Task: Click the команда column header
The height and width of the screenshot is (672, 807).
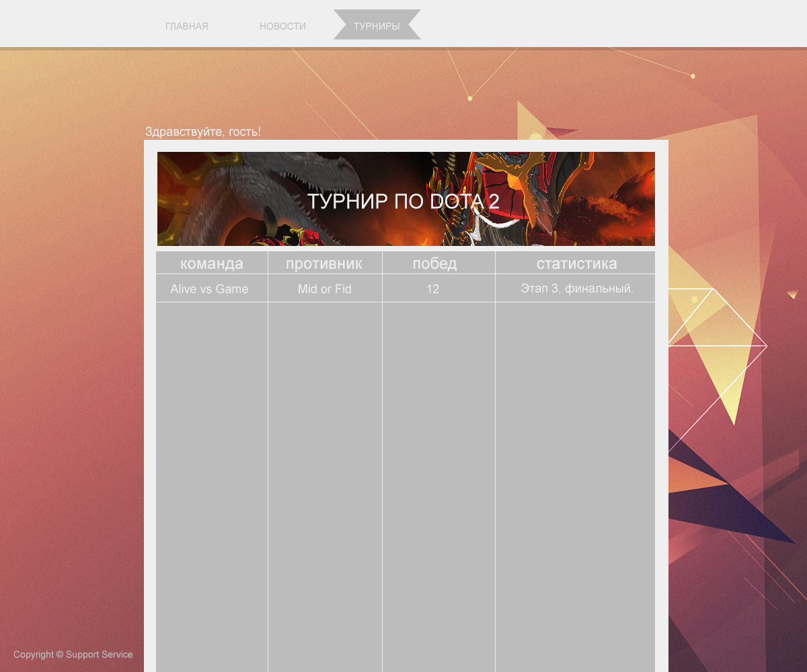Action: tap(212, 263)
